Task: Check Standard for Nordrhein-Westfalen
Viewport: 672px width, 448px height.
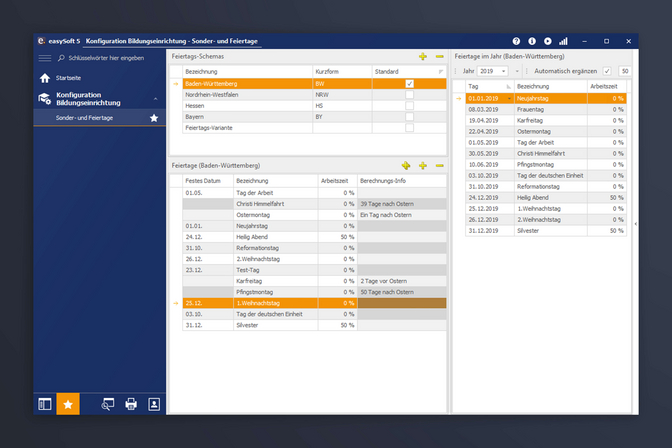Action: pyautogui.click(x=409, y=95)
